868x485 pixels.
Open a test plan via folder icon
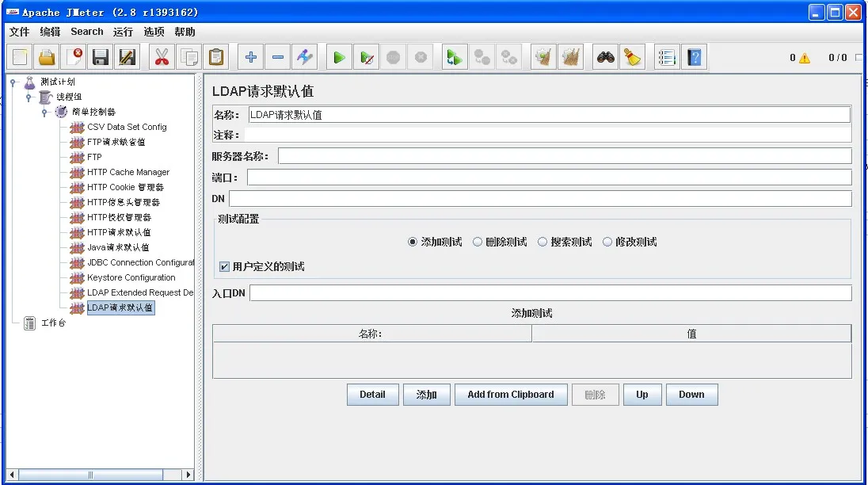point(47,57)
